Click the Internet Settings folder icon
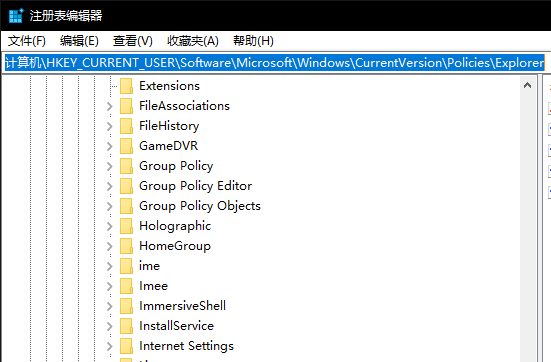Image resolution: width=551 pixels, height=362 pixels. pos(127,347)
